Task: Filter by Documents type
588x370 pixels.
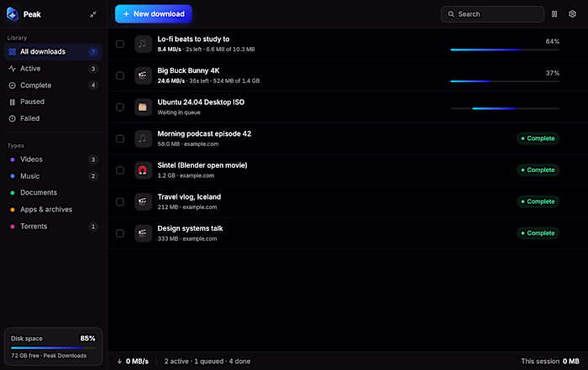Action: [53, 193]
